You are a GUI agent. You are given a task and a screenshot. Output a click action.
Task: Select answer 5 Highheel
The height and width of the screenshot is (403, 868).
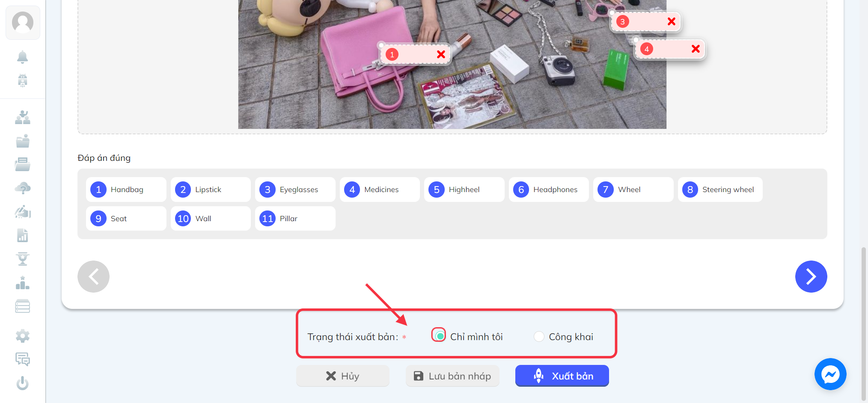coord(464,190)
